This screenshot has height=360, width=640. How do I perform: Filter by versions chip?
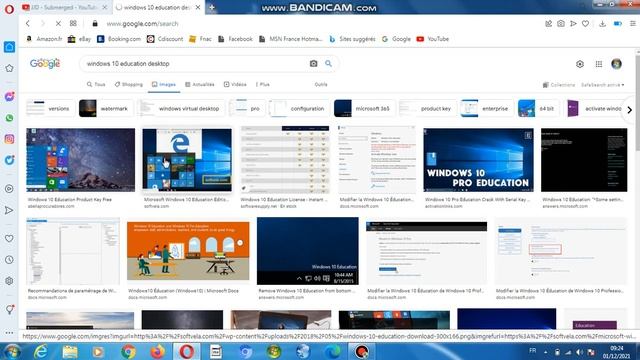pos(50,109)
